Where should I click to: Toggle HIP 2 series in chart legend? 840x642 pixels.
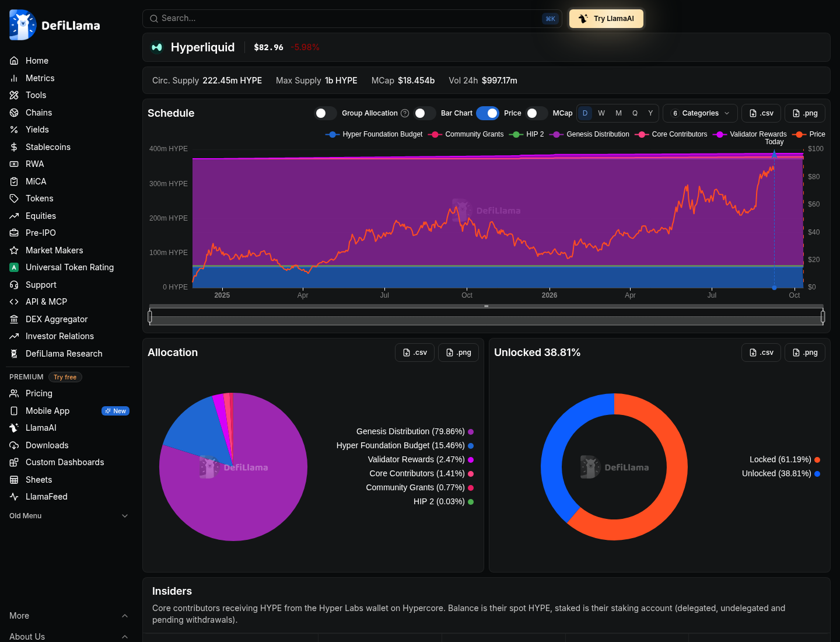(x=526, y=134)
